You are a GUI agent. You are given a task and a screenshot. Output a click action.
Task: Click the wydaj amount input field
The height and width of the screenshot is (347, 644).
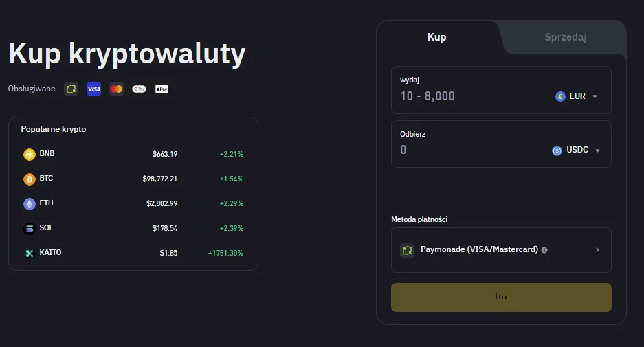tap(467, 96)
